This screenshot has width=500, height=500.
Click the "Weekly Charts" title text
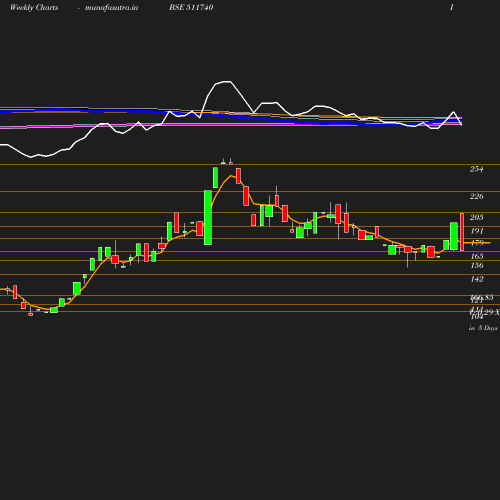click(x=34, y=7)
